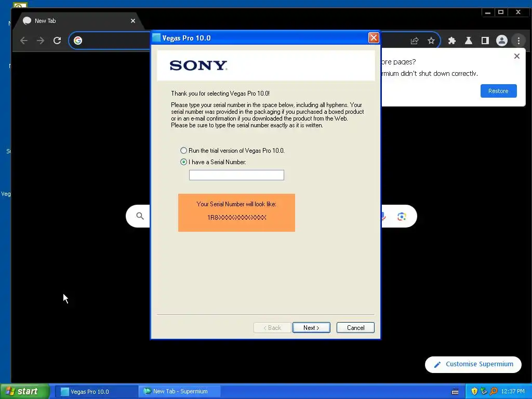Image resolution: width=532 pixels, height=399 pixels.
Task: Minimize the Supermium browser window
Action: click(487, 12)
